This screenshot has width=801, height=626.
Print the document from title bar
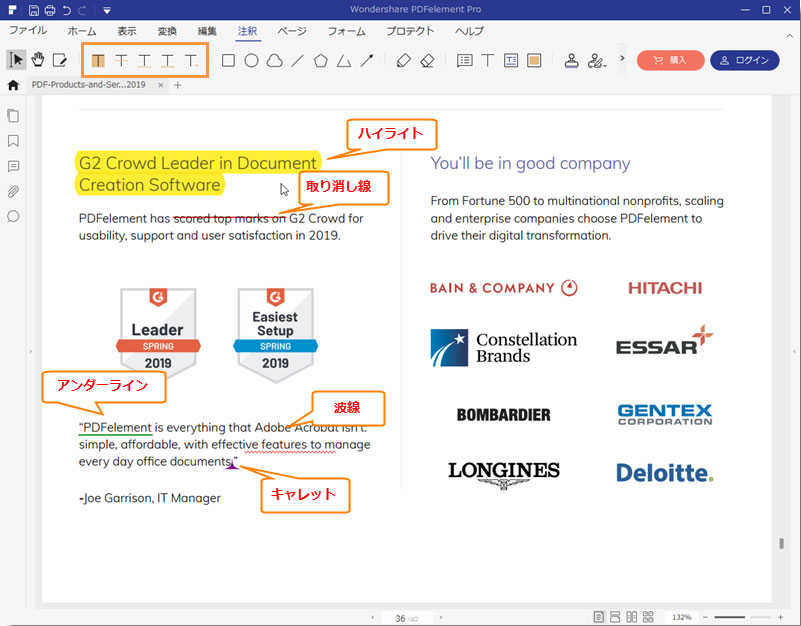[50, 10]
